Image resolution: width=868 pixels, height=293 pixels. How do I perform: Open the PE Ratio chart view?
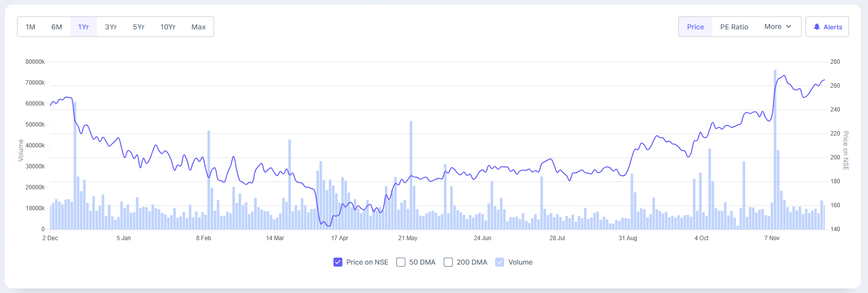tap(734, 27)
